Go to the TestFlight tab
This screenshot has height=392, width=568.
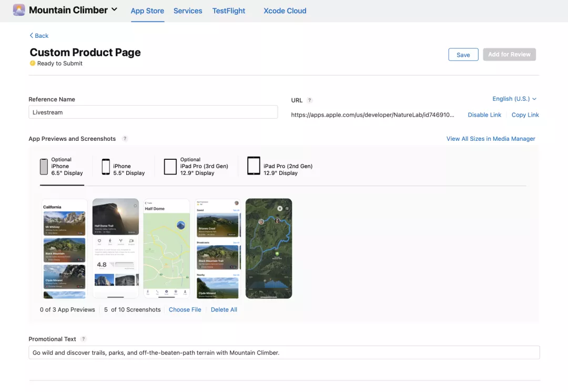229,11
